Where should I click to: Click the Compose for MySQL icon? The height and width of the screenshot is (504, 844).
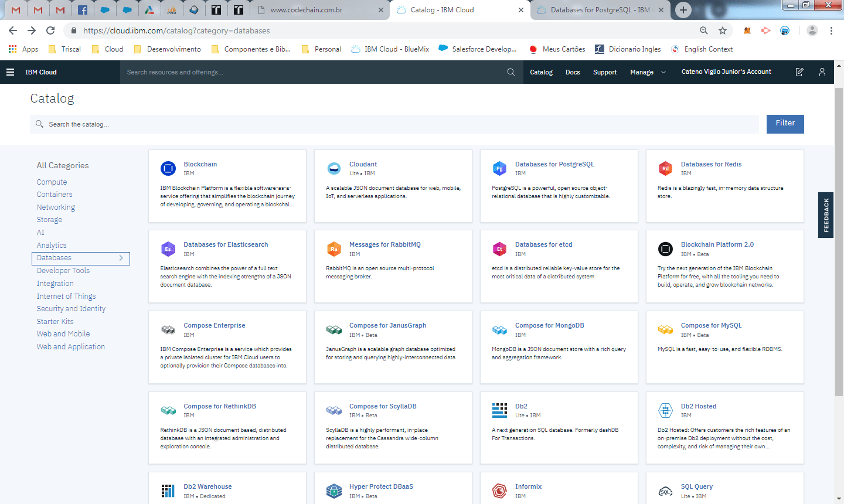coord(665,330)
